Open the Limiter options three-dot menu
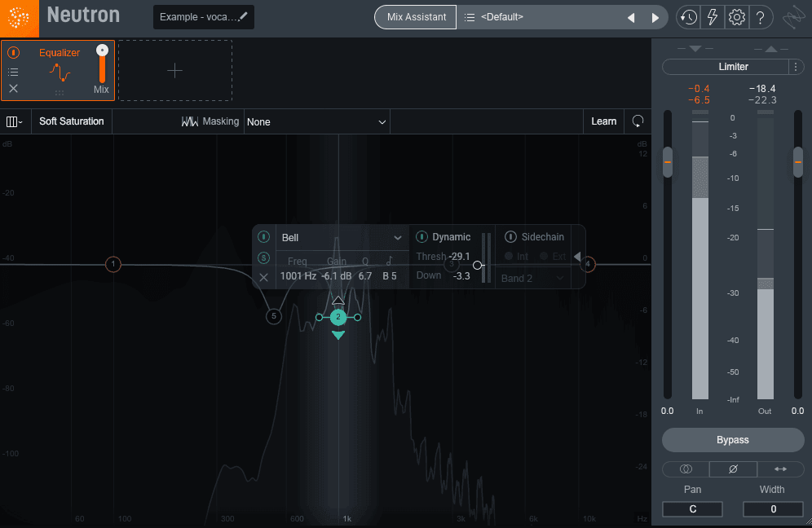The image size is (812, 528). [x=796, y=66]
